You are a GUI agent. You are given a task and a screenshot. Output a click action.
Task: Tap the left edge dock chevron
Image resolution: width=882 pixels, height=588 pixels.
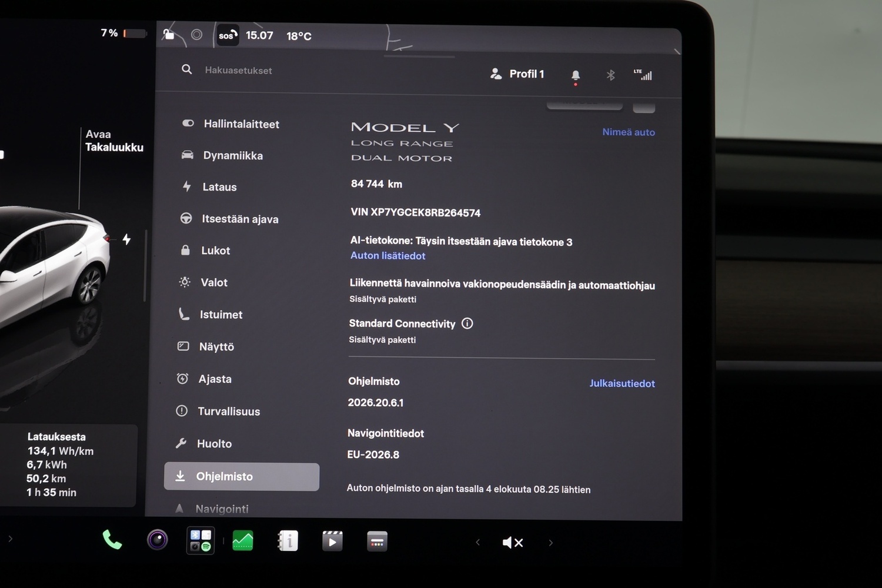(10, 539)
